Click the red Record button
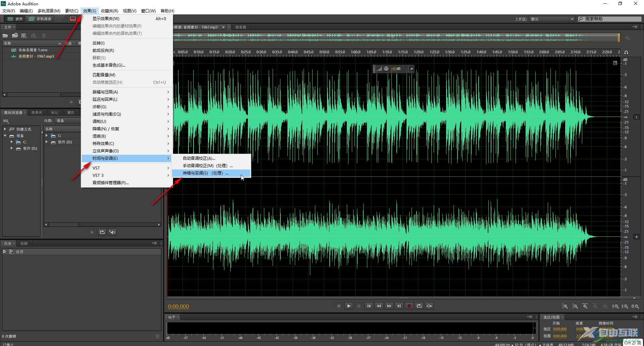The height and width of the screenshot is (346, 644). [x=409, y=306]
